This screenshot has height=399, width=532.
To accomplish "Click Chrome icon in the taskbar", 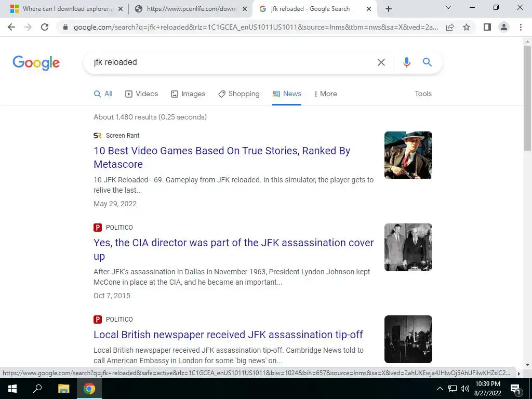I will (x=89, y=389).
